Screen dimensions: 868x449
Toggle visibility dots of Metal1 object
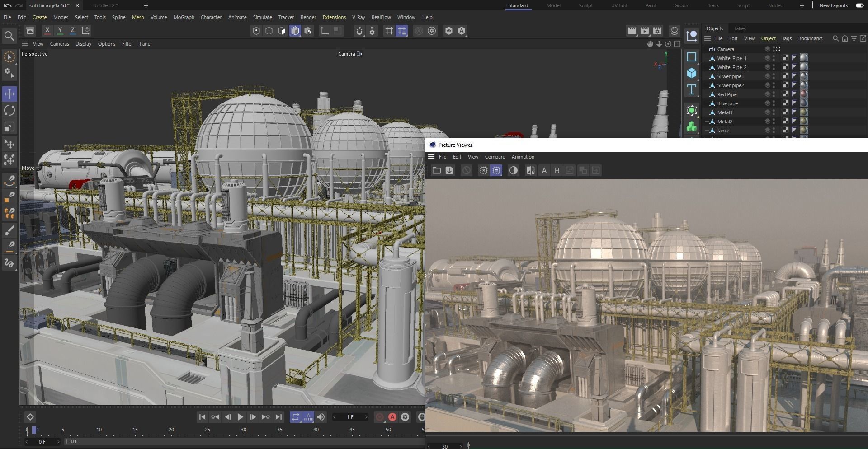[x=774, y=112]
